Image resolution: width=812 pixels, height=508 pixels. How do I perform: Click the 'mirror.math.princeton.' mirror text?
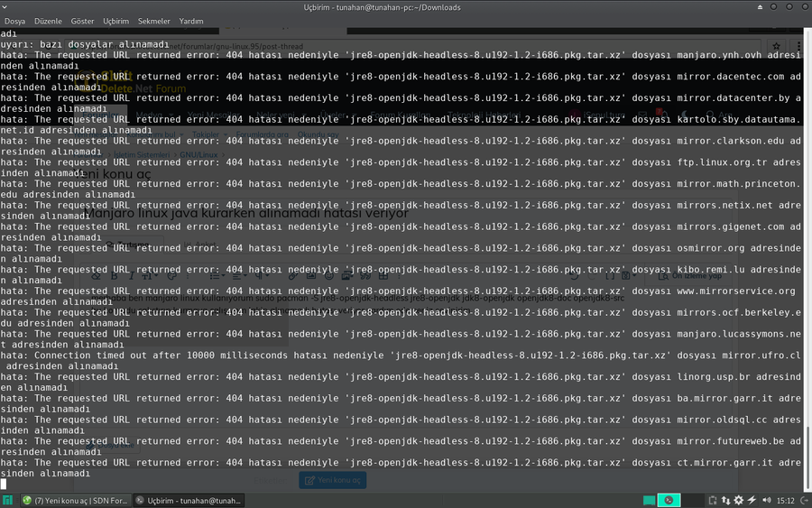(x=738, y=184)
